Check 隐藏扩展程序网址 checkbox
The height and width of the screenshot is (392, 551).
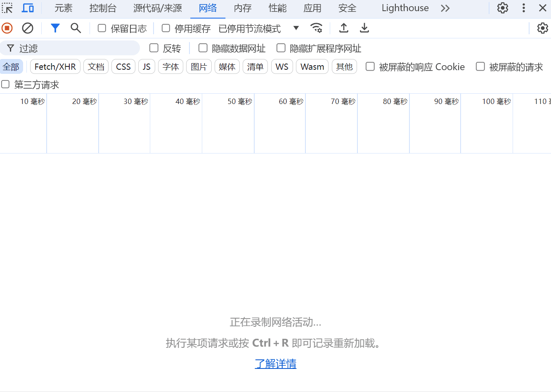(x=281, y=48)
